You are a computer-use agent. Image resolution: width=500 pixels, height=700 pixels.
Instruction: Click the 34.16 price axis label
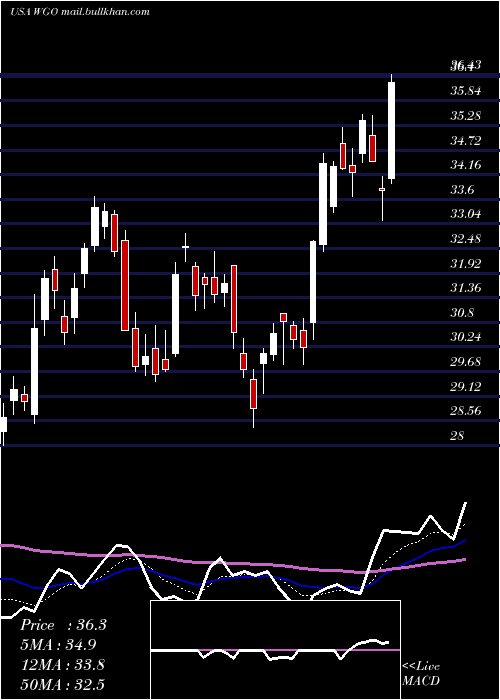pyautogui.click(x=466, y=165)
